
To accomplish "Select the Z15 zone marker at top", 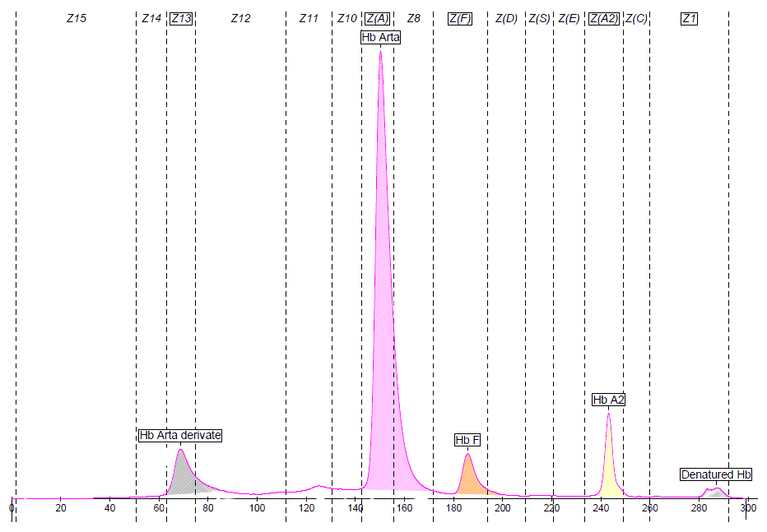I will click(77, 18).
